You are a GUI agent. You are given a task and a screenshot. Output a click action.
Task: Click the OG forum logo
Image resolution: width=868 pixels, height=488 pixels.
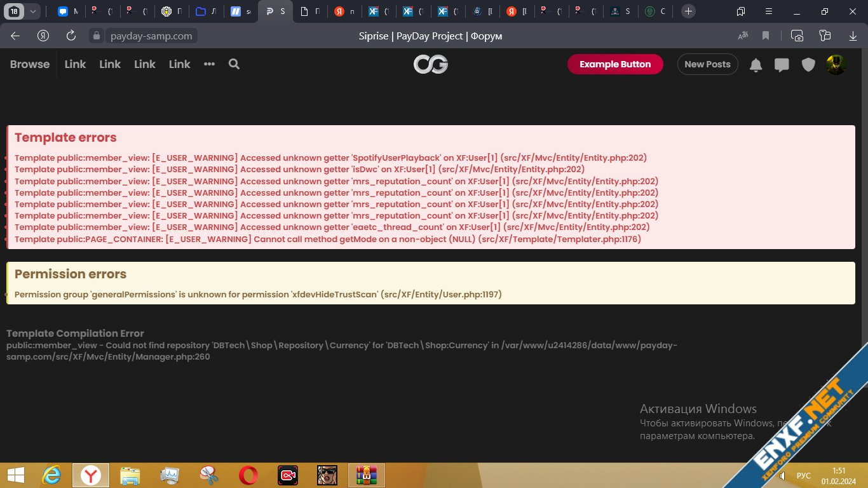tap(430, 64)
